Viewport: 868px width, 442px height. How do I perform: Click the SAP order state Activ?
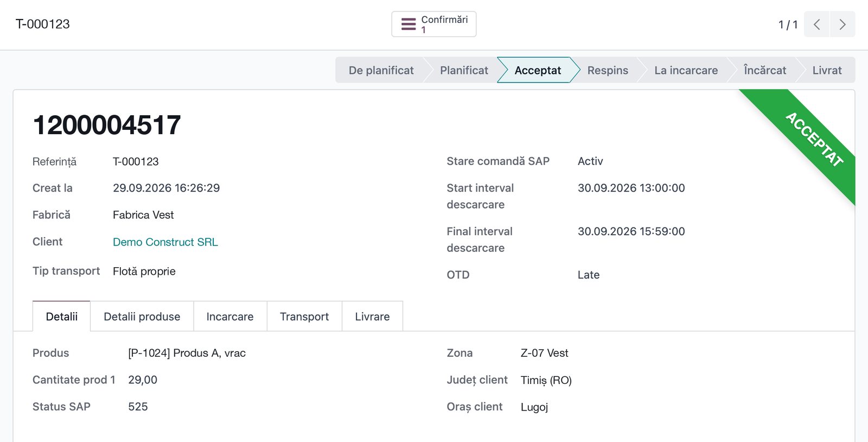[590, 161]
